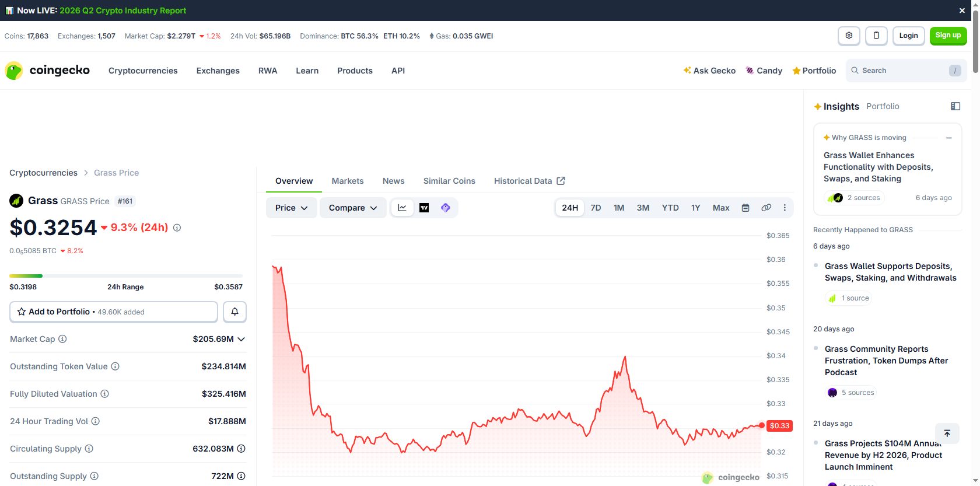Open the Learn menu
The height and width of the screenshot is (486, 980).
tap(307, 71)
